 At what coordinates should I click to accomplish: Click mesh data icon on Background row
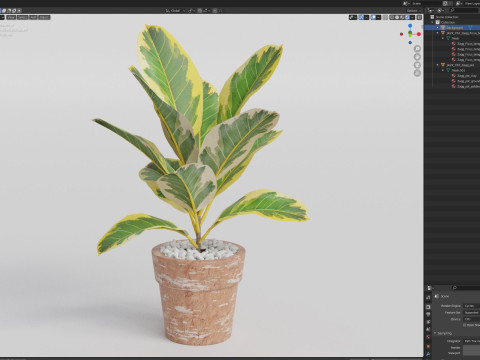pos(470,28)
